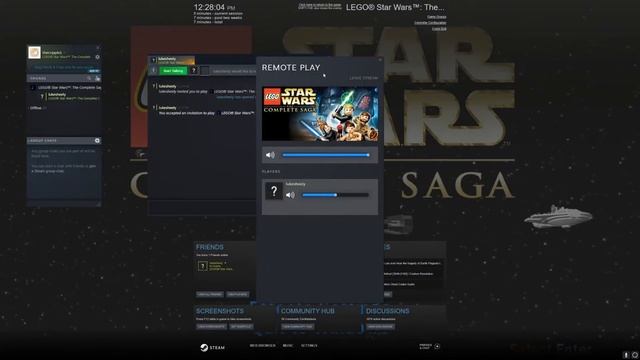Click the plus icon in Group Chats header
Screen dimensions: 640x360
97,140
